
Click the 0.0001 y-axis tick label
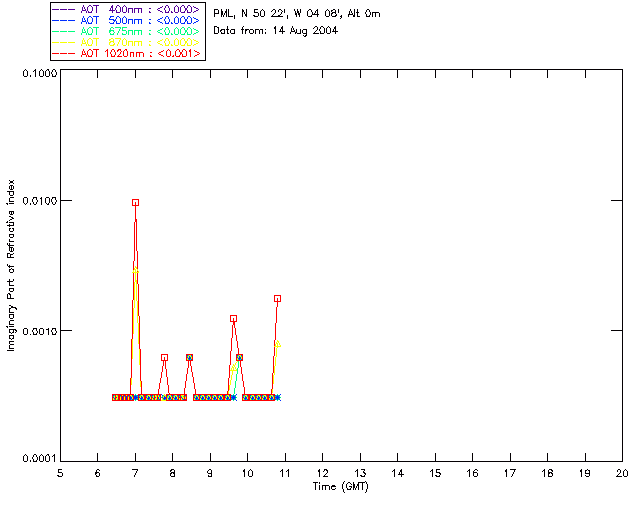(x=40, y=459)
